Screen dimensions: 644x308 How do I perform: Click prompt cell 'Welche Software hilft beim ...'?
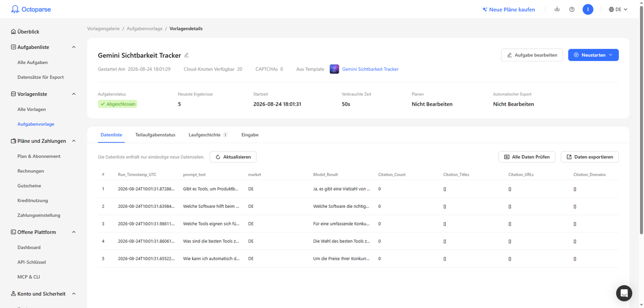(211, 206)
